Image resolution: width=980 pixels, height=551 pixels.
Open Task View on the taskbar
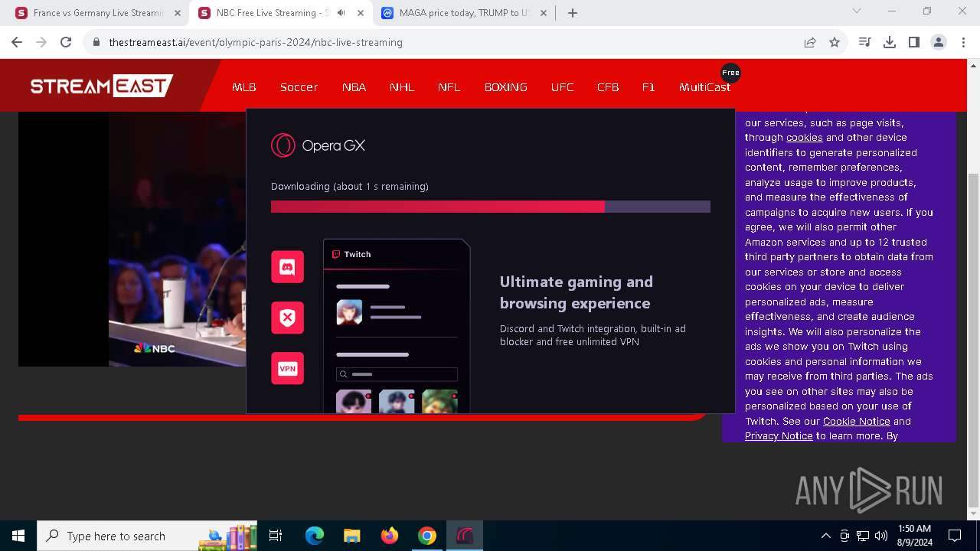point(276,536)
